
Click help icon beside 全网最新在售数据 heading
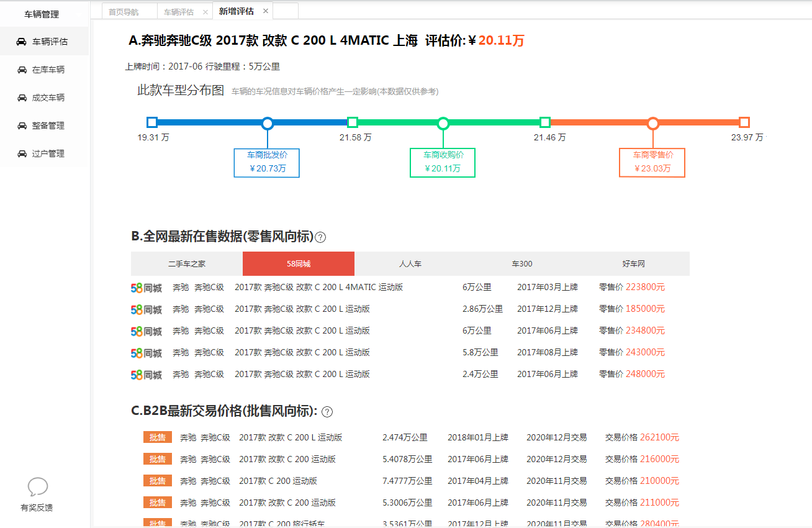point(320,237)
